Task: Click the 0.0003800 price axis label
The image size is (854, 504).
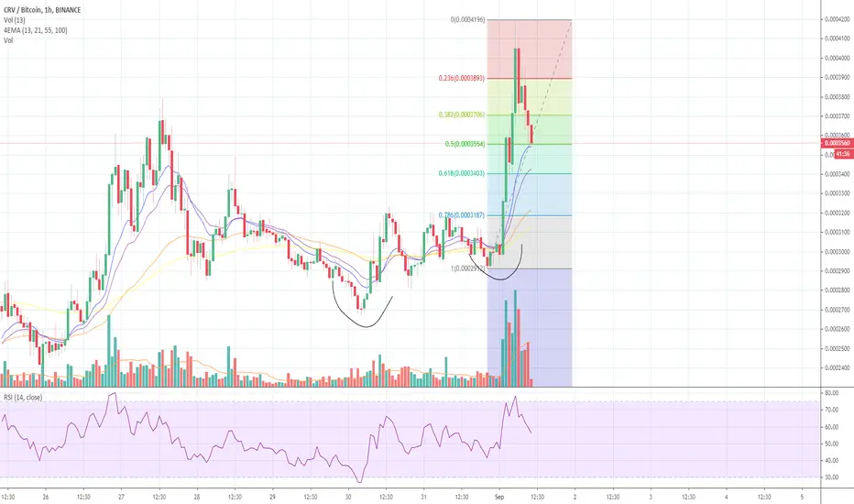Action: coord(838,97)
